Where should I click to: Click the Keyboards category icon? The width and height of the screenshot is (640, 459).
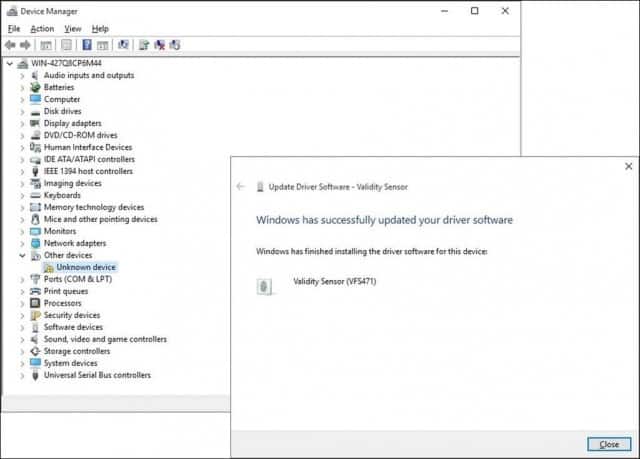point(36,195)
